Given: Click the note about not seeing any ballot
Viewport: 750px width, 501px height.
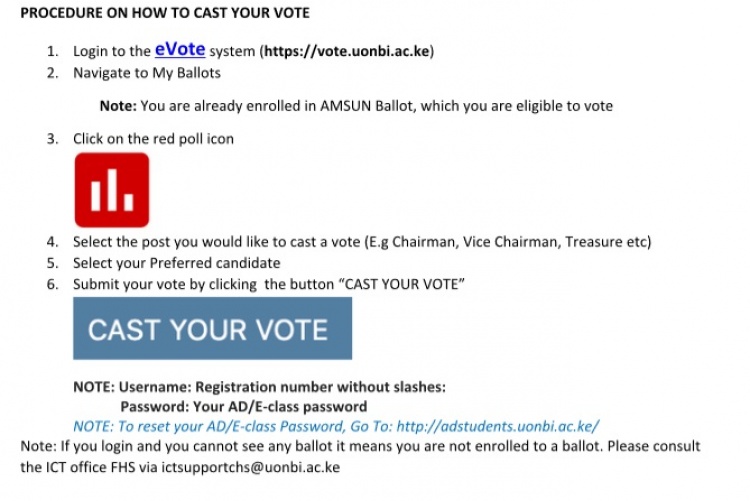Looking at the screenshot, I should pos(360,446).
